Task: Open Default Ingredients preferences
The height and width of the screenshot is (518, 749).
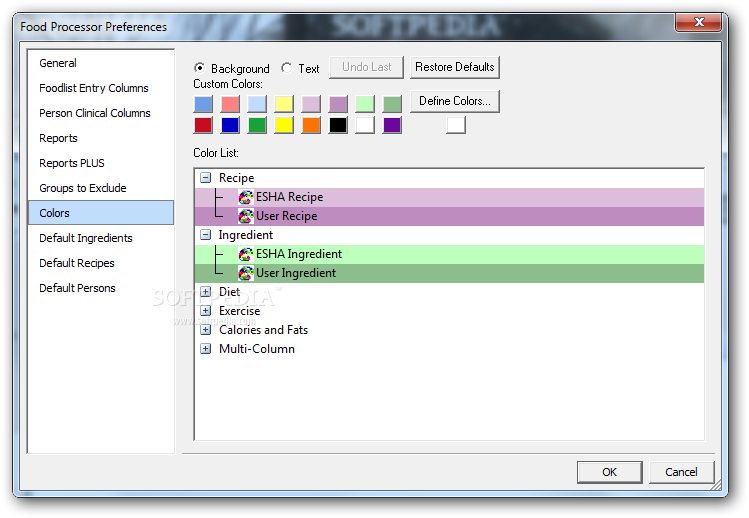Action: pos(101,238)
